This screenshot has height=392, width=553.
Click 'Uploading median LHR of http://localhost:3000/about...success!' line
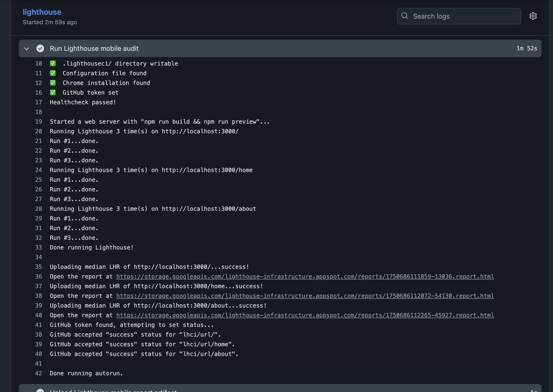coord(158,305)
